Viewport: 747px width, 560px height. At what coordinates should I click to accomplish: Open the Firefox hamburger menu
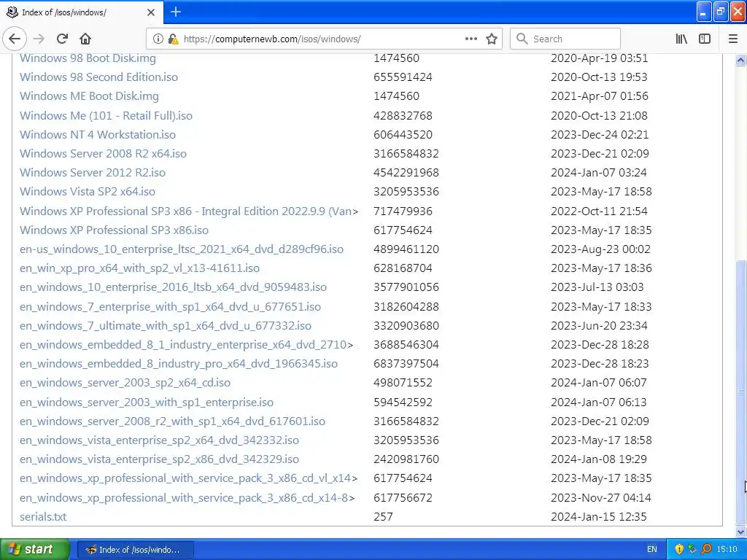click(x=733, y=39)
